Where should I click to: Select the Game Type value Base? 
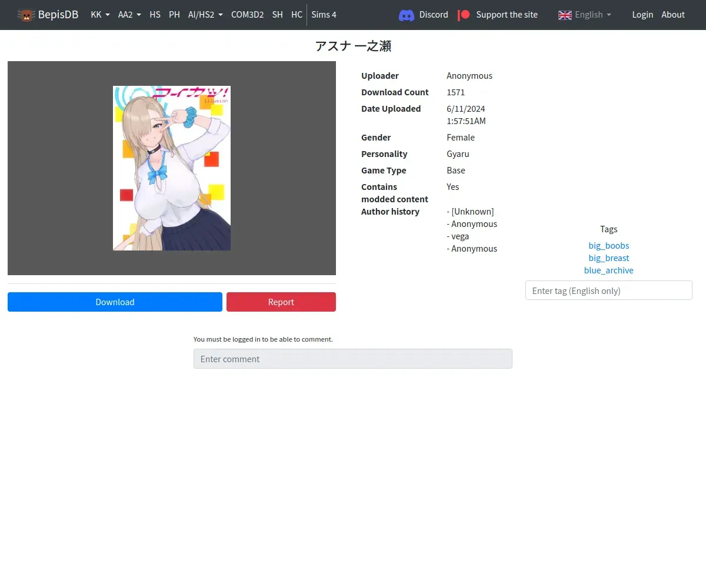click(456, 170)
